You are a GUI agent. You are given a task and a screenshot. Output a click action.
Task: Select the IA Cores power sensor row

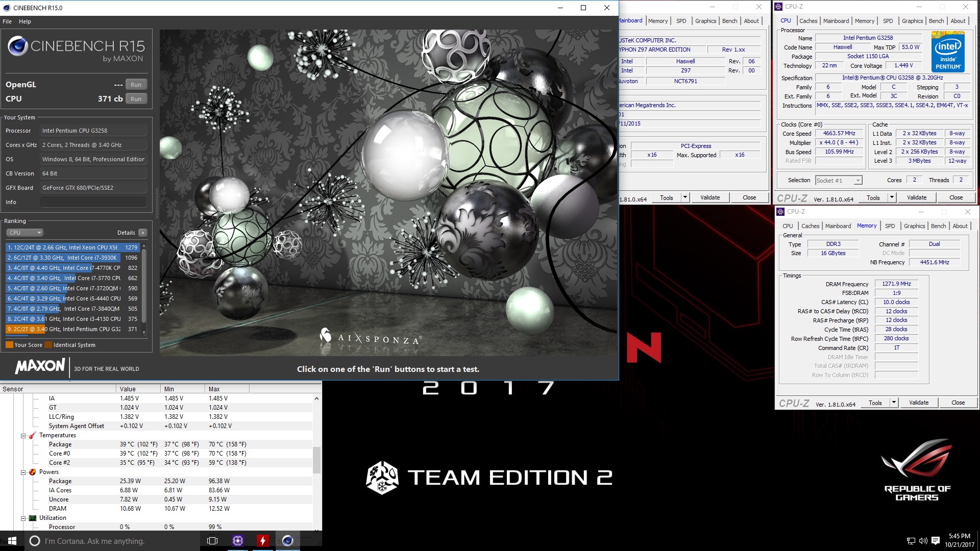point(156,490)
